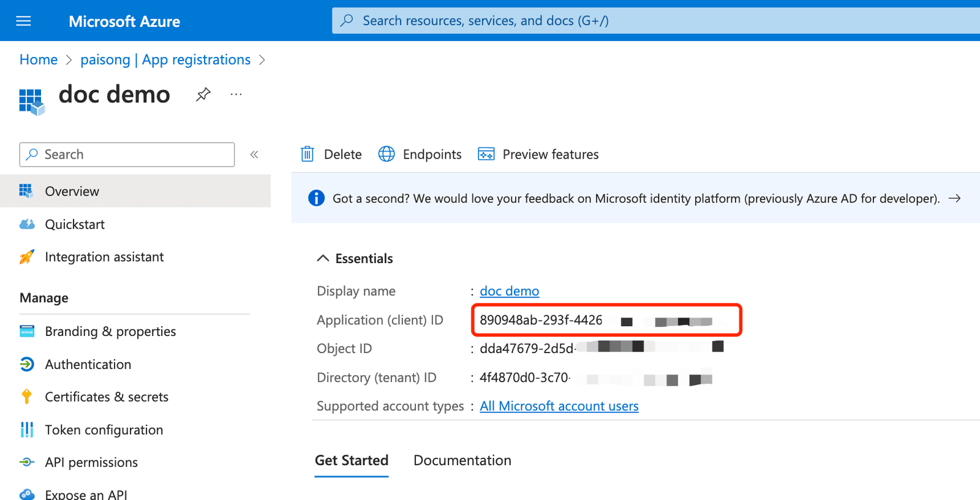Click the Certificates key icon
980x500 pixels.
(26, 397)
